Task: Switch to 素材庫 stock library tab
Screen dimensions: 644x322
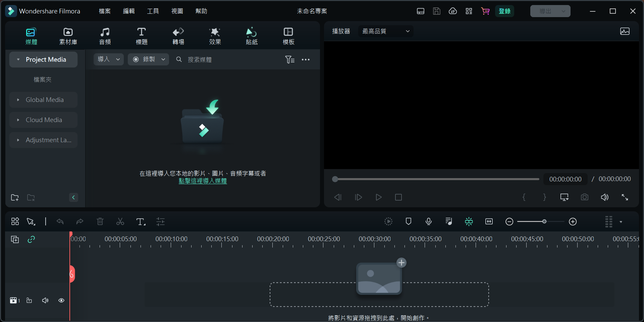Action: (x=68, y=36)
